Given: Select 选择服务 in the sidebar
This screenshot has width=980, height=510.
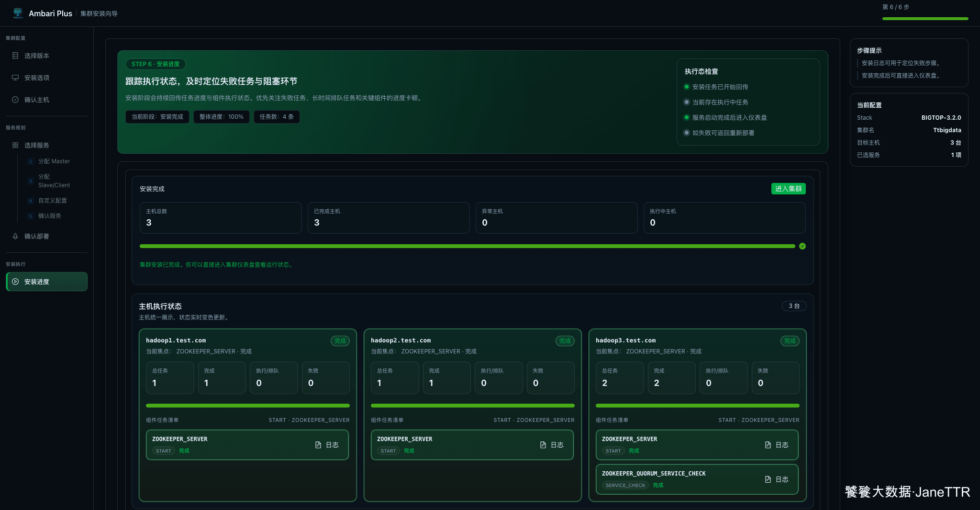Looking at the screenshot, I should point(46,145).
